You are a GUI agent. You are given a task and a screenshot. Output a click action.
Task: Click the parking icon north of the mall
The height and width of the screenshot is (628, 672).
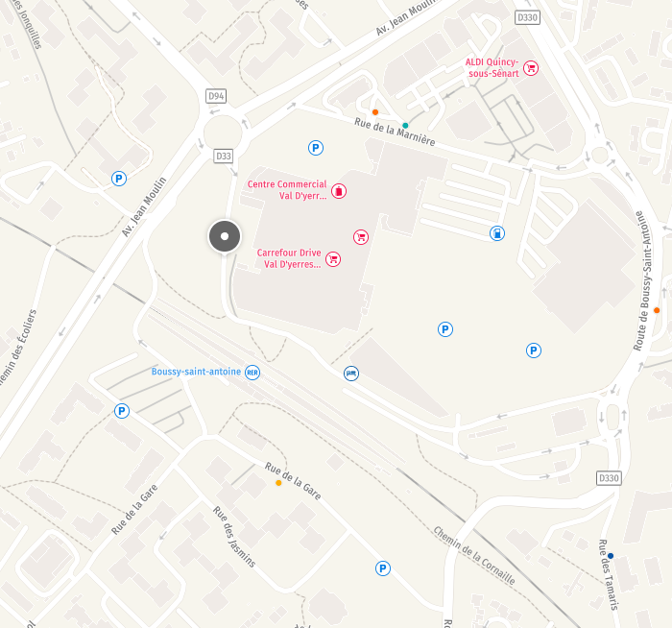316,148
